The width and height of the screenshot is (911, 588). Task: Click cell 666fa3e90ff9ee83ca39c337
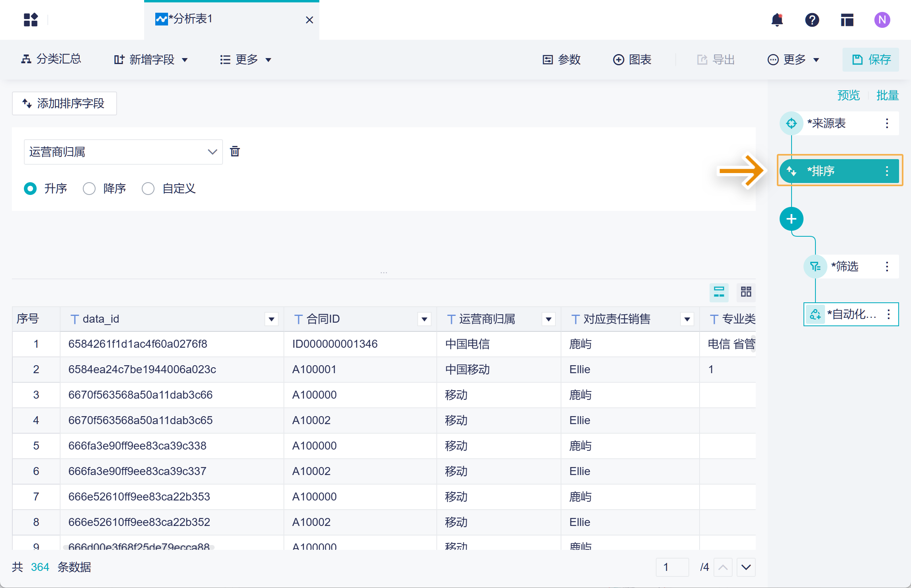(x=172, y=471)
